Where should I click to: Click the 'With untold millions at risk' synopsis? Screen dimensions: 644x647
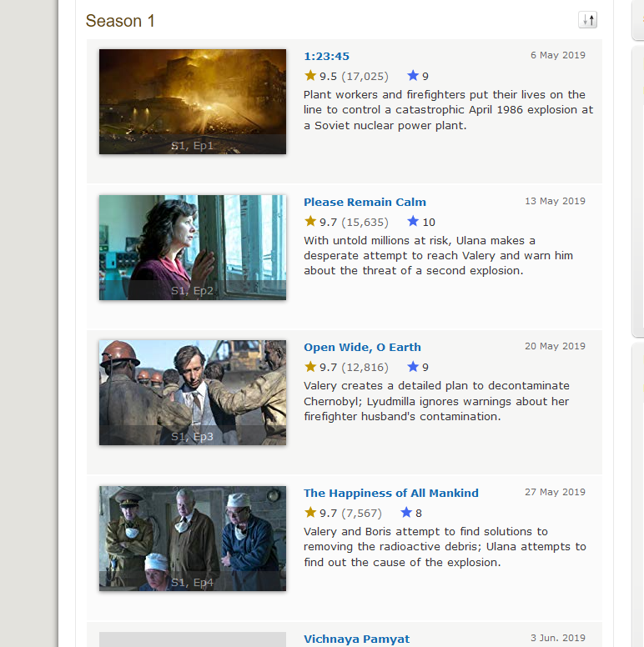click(439, 256)
